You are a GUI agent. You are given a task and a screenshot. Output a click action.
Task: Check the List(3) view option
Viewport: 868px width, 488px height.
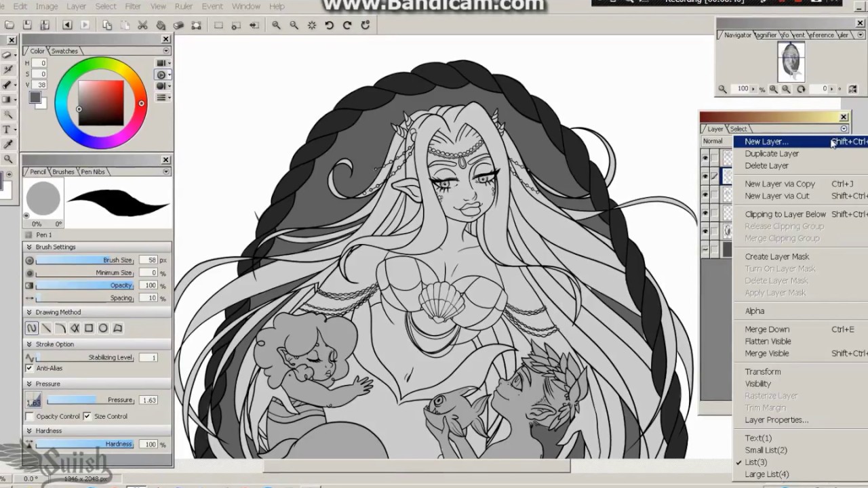point(755,462)
